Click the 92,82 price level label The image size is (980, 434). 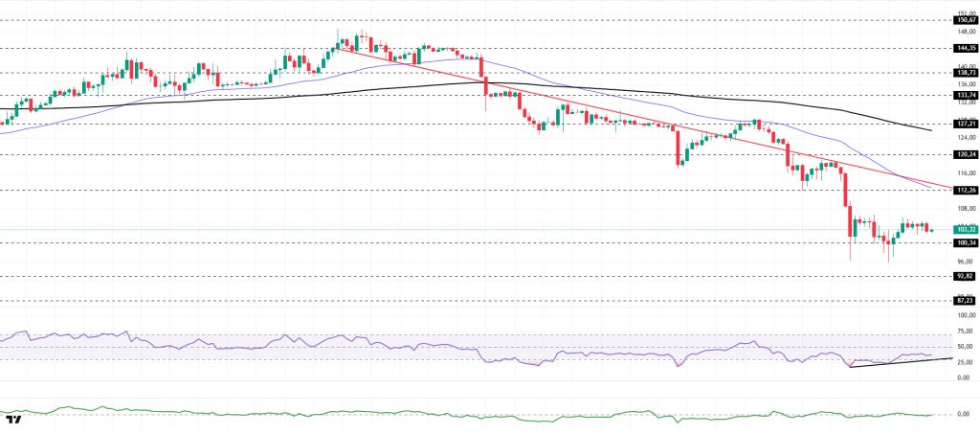click(x=965, y=276)
